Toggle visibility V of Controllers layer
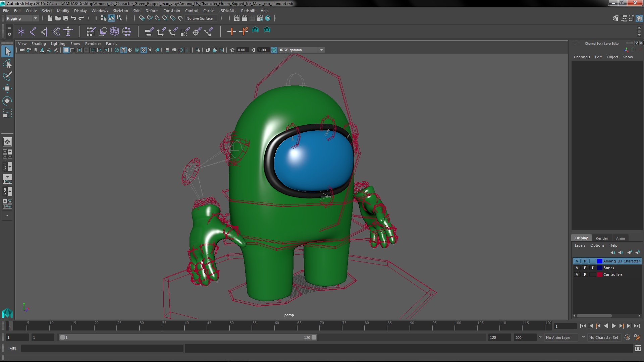644x362 pixels. (x=577, y=275)
